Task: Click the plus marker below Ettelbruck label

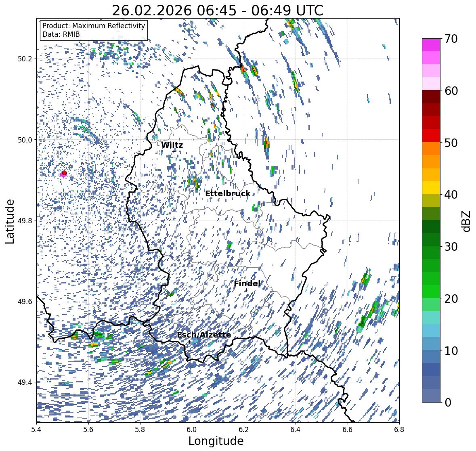Action: tap(218, 200)
